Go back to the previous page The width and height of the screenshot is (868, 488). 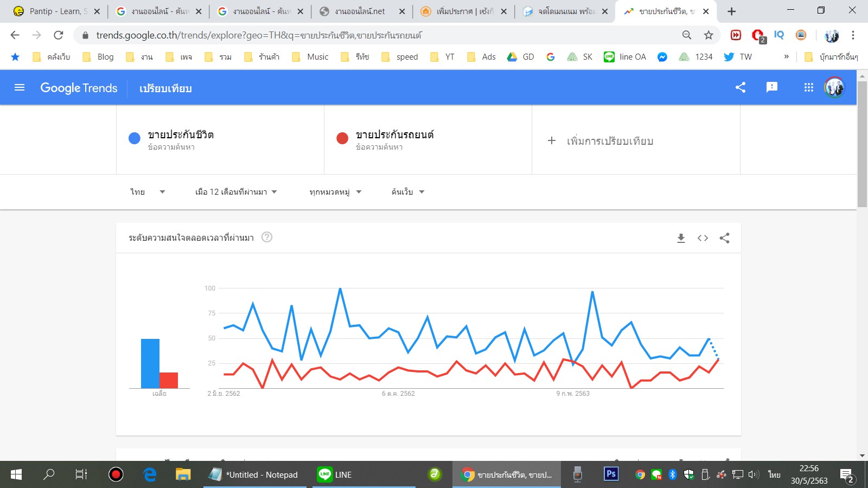point(15,35)
